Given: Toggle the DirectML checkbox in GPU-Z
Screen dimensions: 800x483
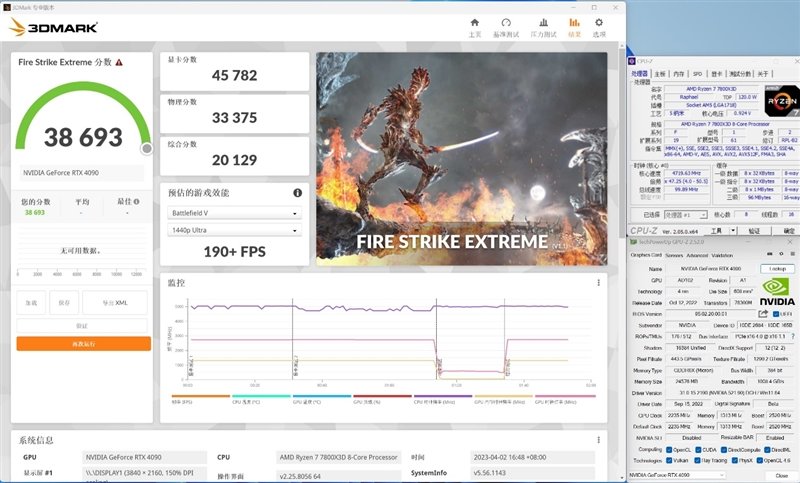Looking at the screenshot, I should click(x=766, y=450).
